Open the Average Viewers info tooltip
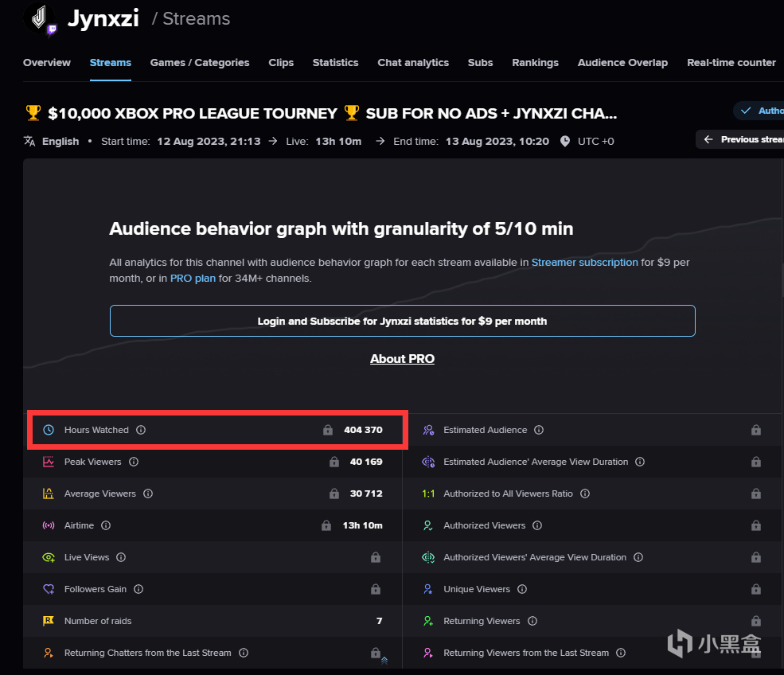784x675 pixels. tap(148, 494)
